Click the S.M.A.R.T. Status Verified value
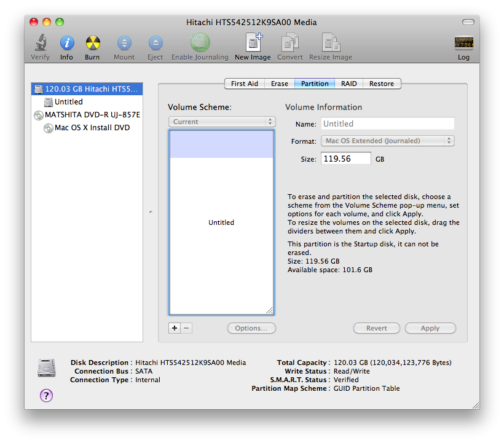 tap(346, 380)
